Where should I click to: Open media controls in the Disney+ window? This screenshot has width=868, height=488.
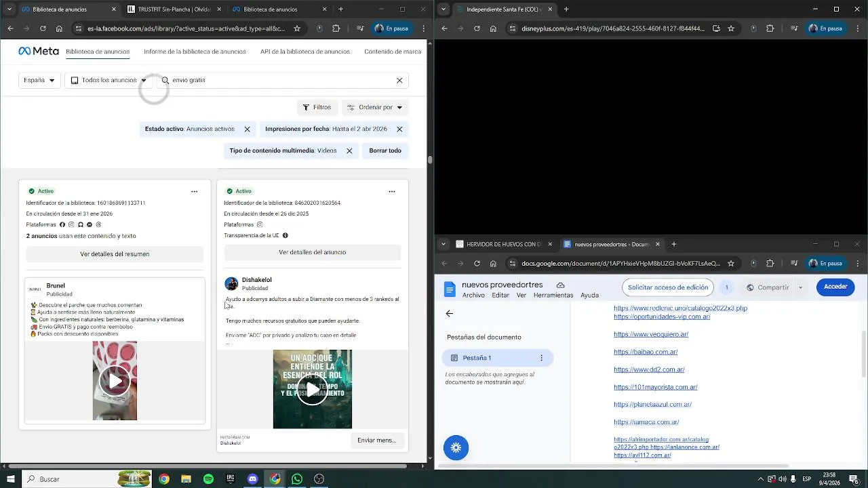click(x=793, y=28)
